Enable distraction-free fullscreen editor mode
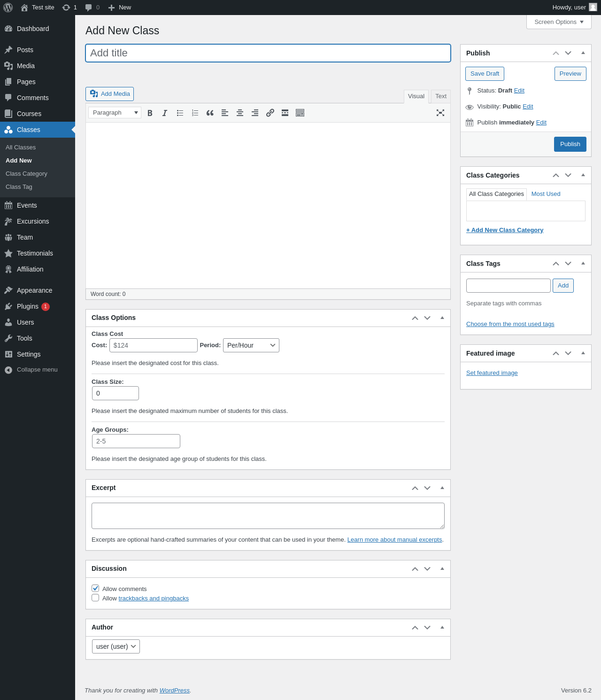This screenshot has width=601, height=700. pyautogui.click(x=440, y=113)
